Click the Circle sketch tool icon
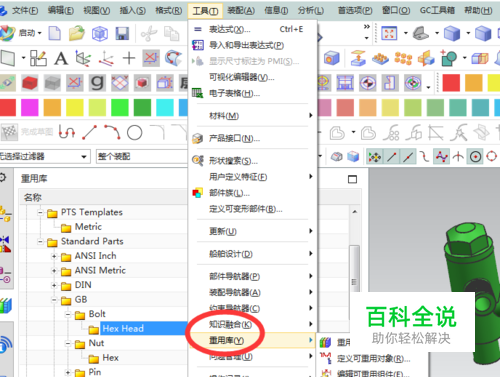This screenshot has width=500, height=377. (135, 133)
